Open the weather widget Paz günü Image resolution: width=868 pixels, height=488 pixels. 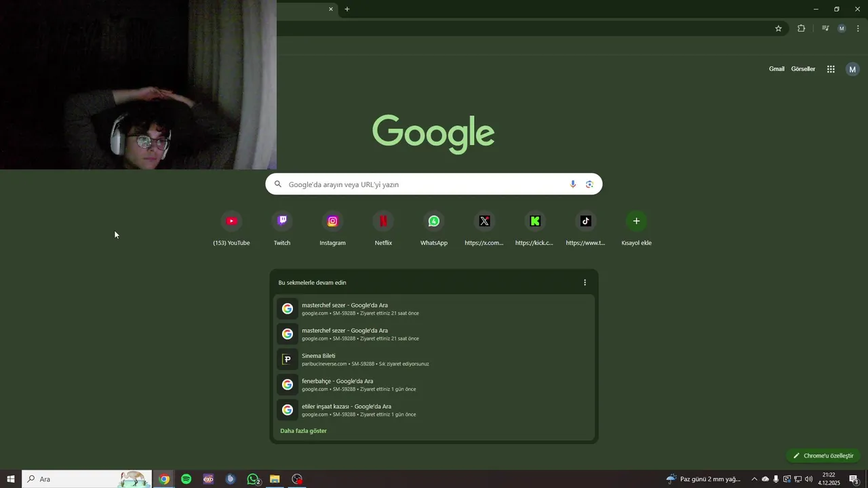pyautogui.click(x=705, y=479)
